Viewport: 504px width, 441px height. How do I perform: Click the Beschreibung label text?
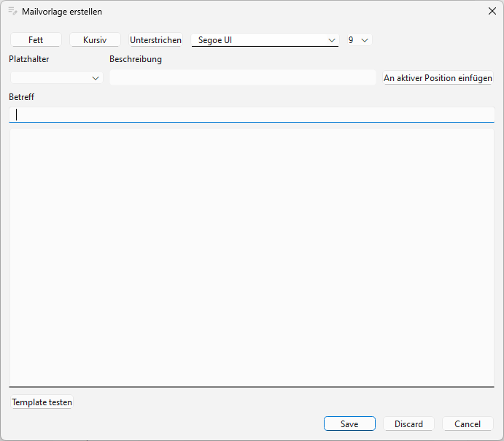point(136,59)
